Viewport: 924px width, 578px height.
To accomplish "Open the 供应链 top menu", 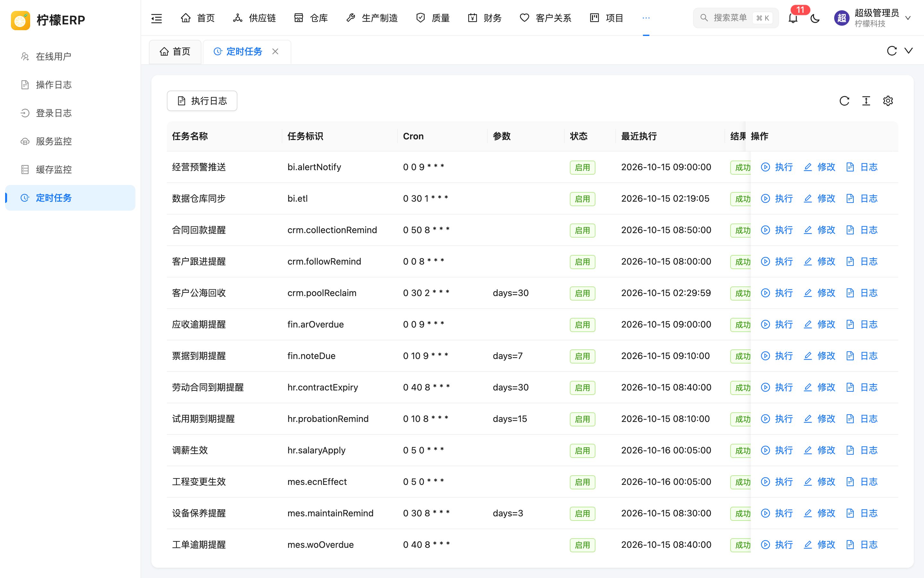I will point(254,18).
